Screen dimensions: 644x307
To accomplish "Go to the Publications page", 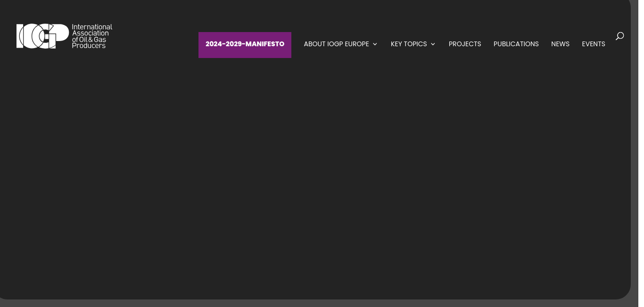I will pos(516,44).
